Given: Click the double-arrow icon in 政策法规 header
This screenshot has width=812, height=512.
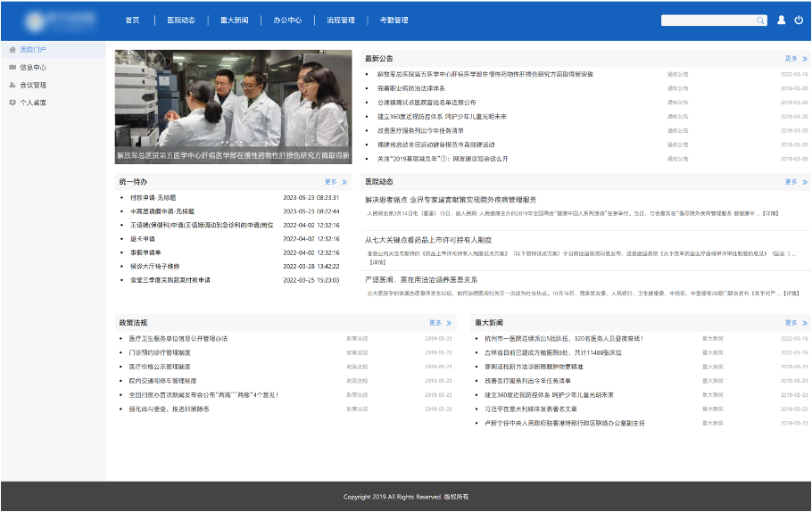Looking at the screenshot, I should [x=449, y=323].
